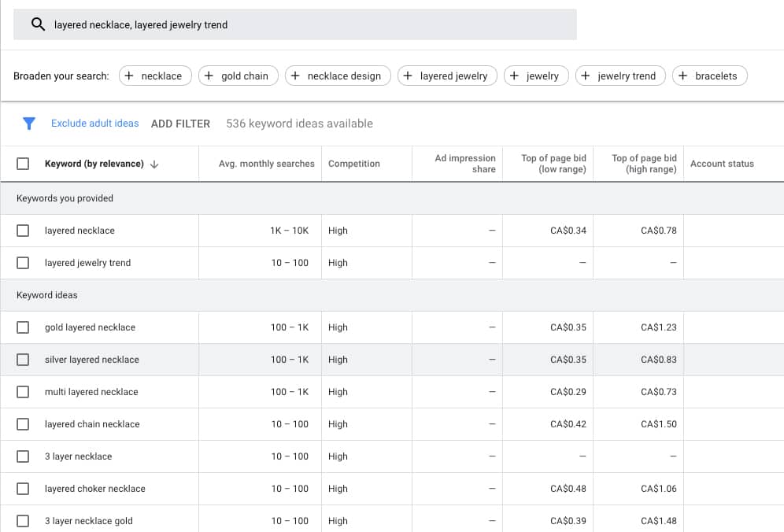Click the CA$0.48 low range bid

pyautogui.click(x=568, y=489)
